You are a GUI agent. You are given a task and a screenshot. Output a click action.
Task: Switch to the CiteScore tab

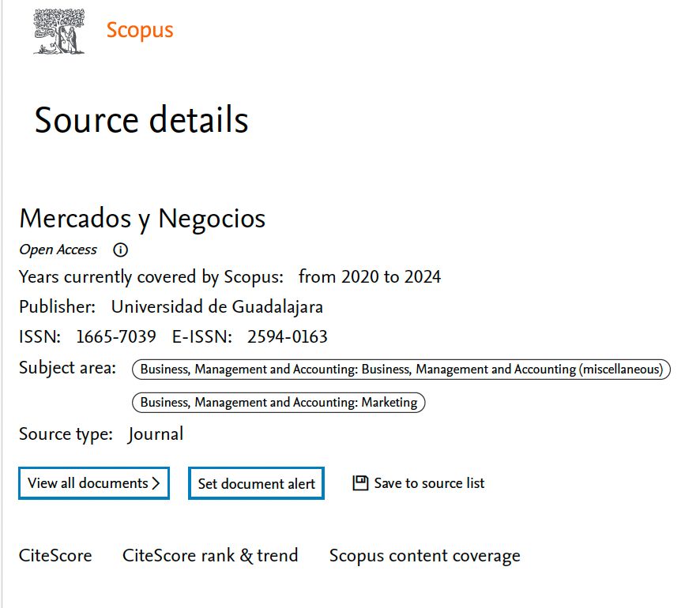tap(55, 556)
